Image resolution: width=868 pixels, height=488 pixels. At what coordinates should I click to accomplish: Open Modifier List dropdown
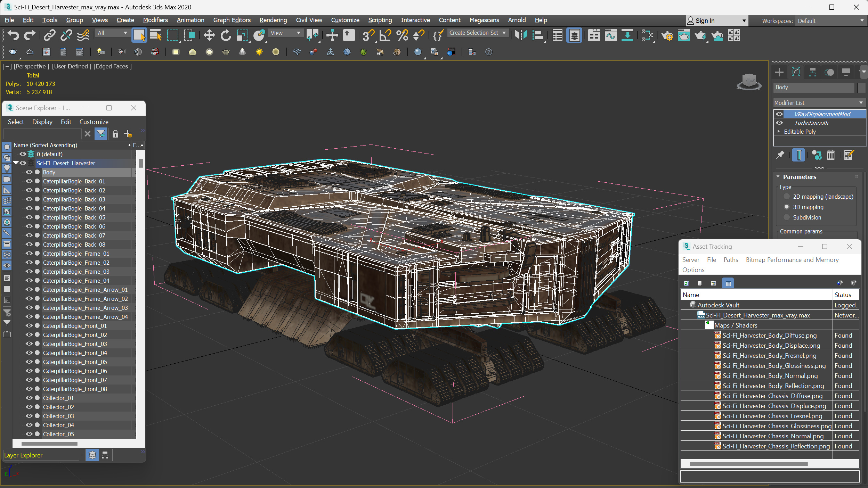[819, 103]
